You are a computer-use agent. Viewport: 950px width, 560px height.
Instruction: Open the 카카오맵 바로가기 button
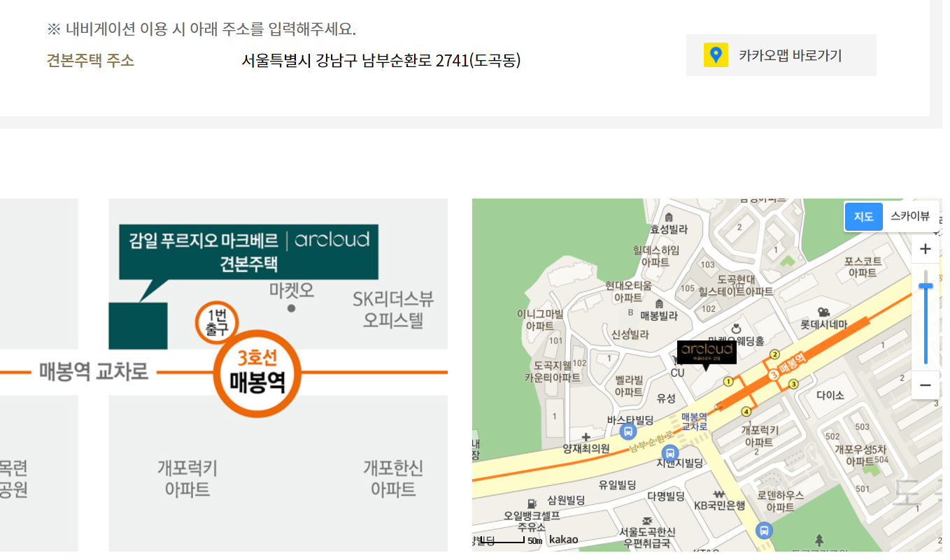781,55
